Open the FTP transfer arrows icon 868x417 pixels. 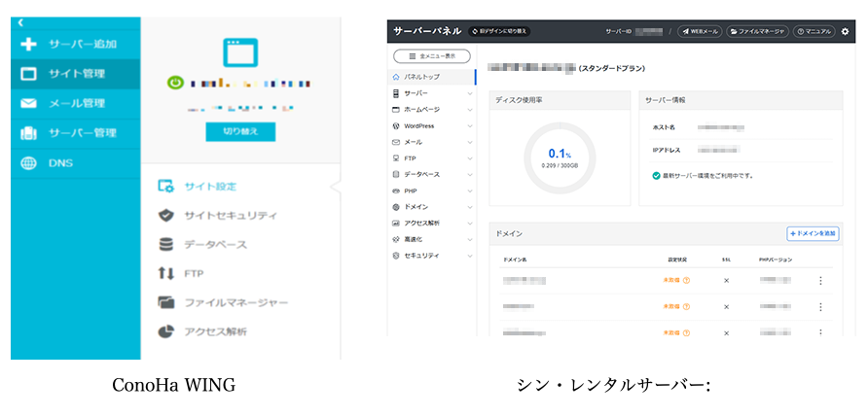coord(165,273)
